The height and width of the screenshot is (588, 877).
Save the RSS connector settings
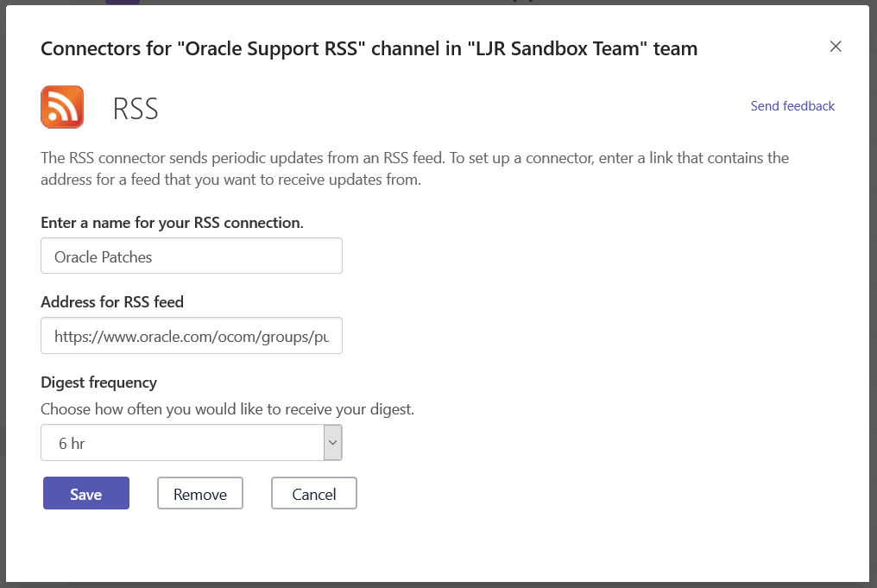86,493
